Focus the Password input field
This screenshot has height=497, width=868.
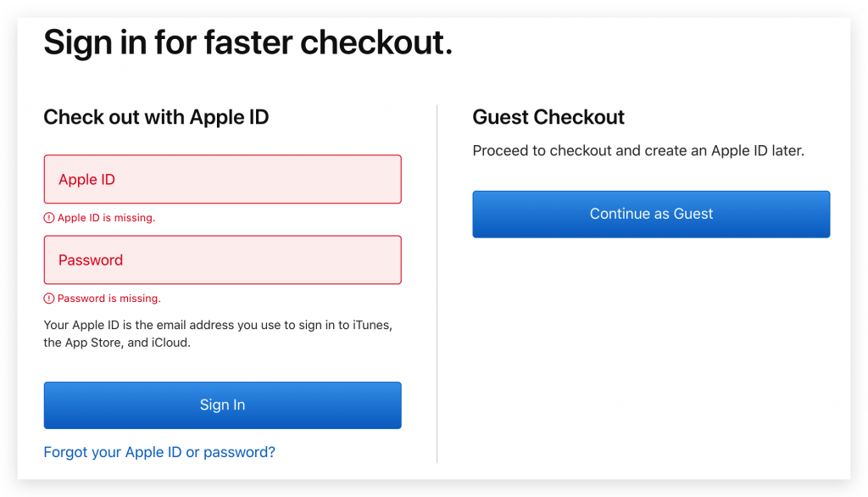tap(223, 260)
